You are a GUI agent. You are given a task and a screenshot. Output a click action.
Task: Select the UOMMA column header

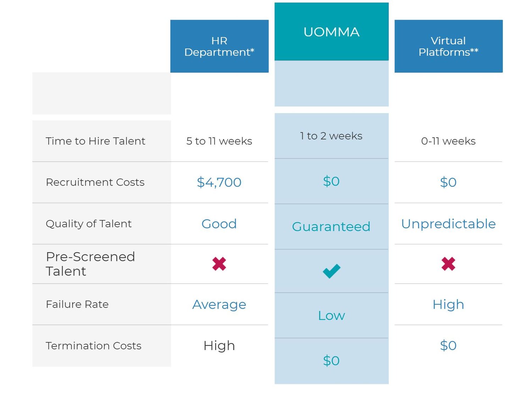point(331,32)
